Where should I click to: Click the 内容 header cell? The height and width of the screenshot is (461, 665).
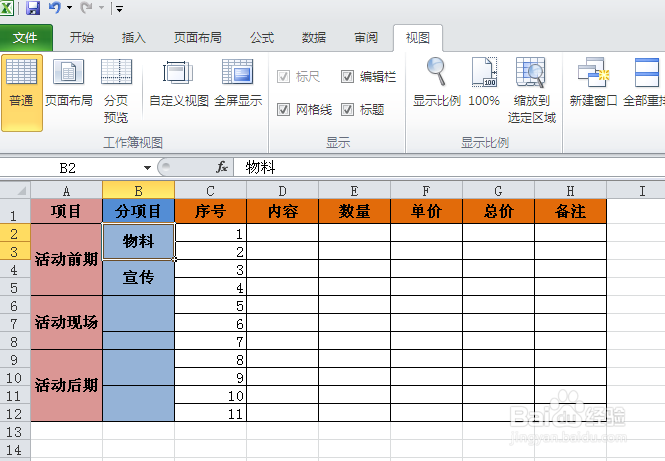click(x=282, y=211)
